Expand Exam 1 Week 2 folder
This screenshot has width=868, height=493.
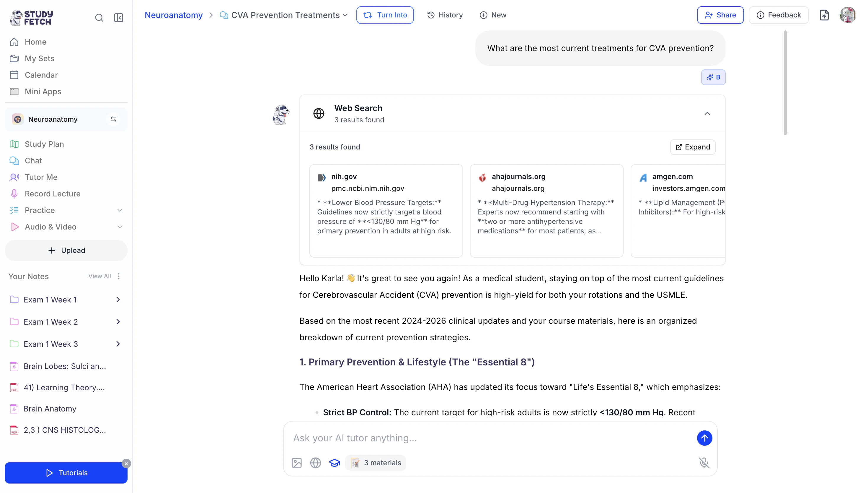point(118,322)
